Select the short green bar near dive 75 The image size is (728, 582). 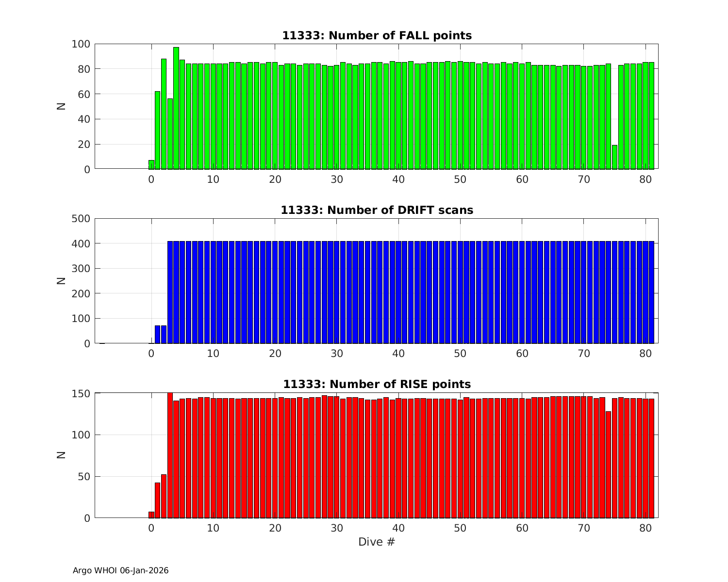[614, 157]
